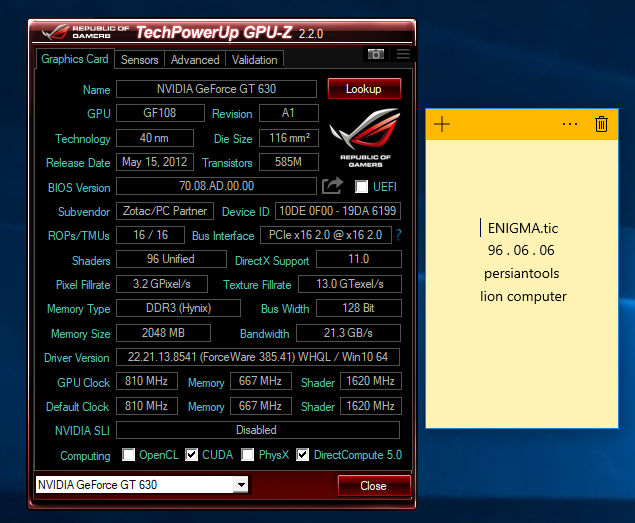Click the ROPs/TMUs field 16 / 16
The image size is (635, 523).
[x=150, y=235]
